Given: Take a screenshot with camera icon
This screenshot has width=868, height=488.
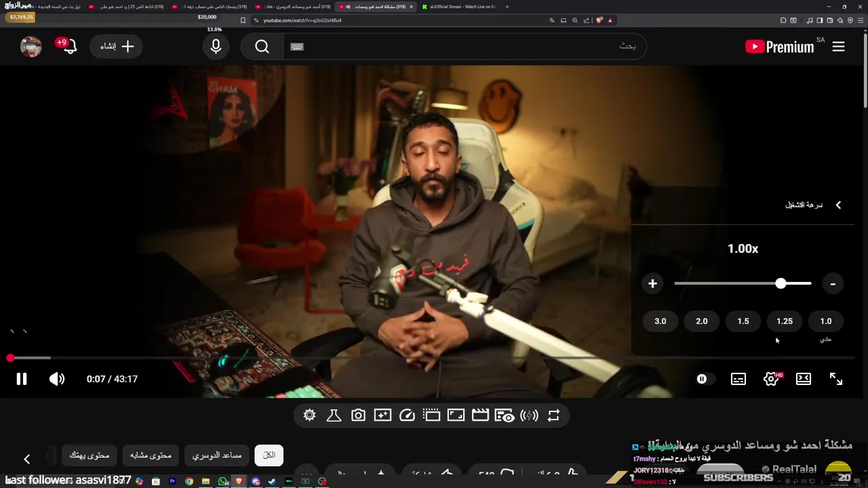Looking at the screenshot, I should [358, 415].
